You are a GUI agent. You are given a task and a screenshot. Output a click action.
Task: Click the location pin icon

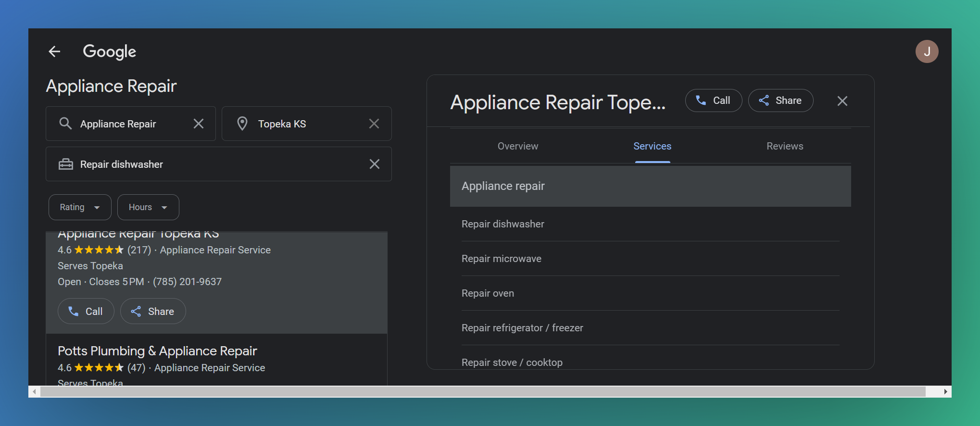242,124
